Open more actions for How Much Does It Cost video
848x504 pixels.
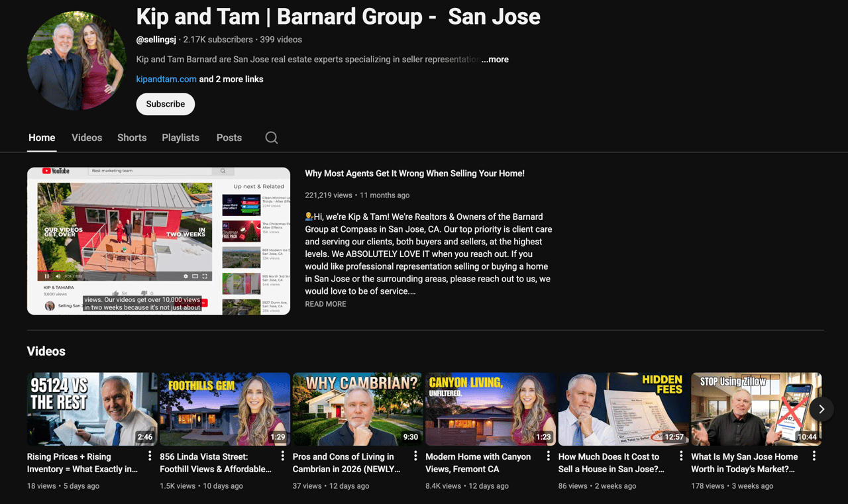pyautogui.click(x=681, y=456)
